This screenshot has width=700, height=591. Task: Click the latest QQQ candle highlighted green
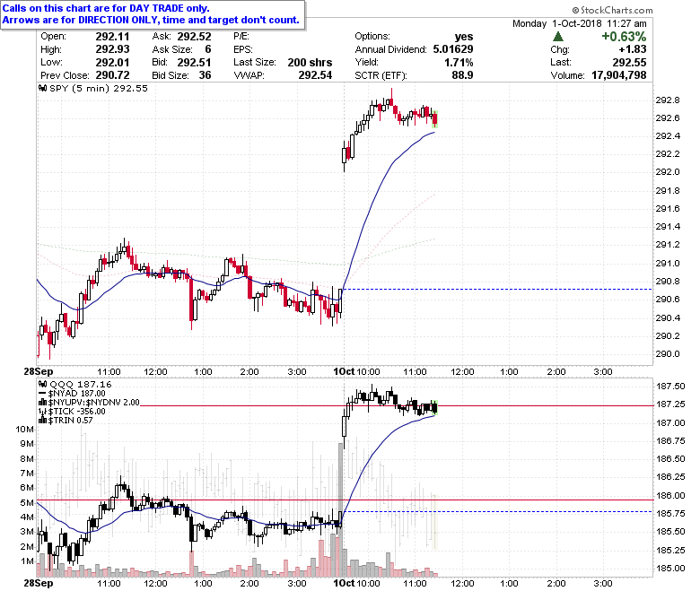pos(435,407)
